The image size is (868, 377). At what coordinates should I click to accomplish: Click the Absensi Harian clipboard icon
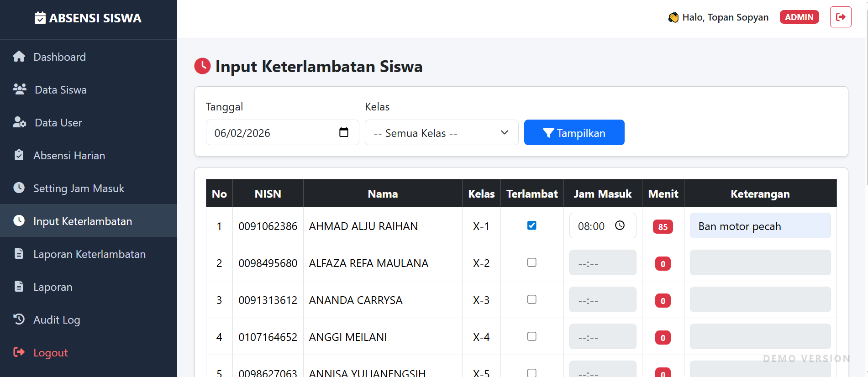[x=19, y=155]
